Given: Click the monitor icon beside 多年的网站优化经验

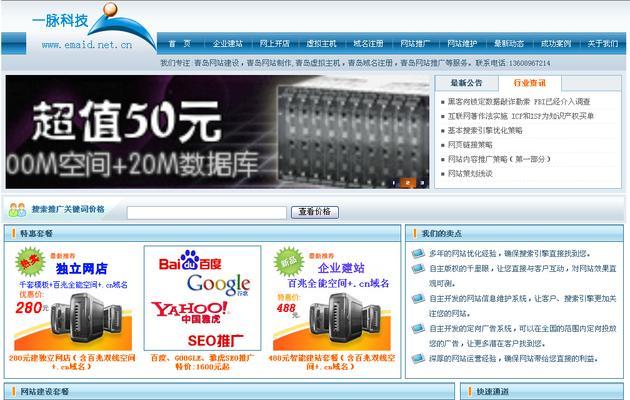Looking at the screenshot, I should coord(418,253).
